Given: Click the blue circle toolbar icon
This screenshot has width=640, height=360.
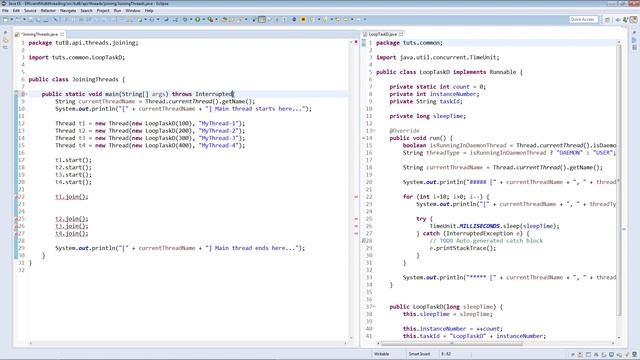Looking at the screenshot, I should [294, 19].
